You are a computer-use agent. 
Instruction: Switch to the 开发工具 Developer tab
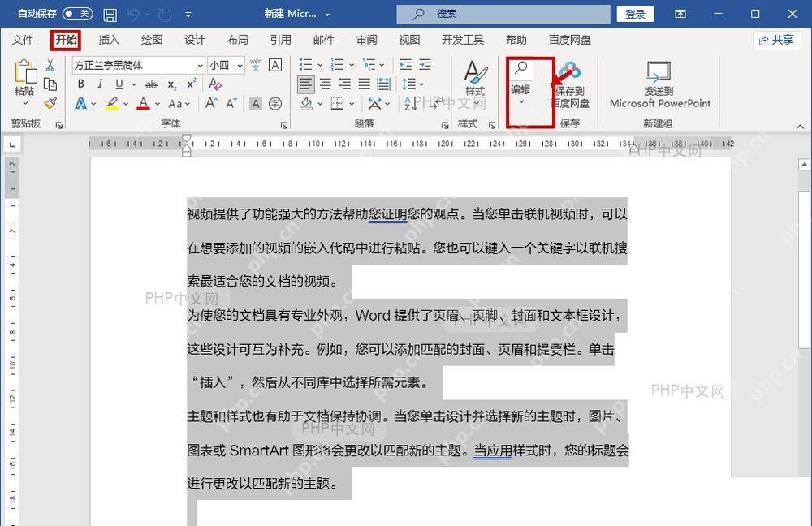click(x=463, y=40)
